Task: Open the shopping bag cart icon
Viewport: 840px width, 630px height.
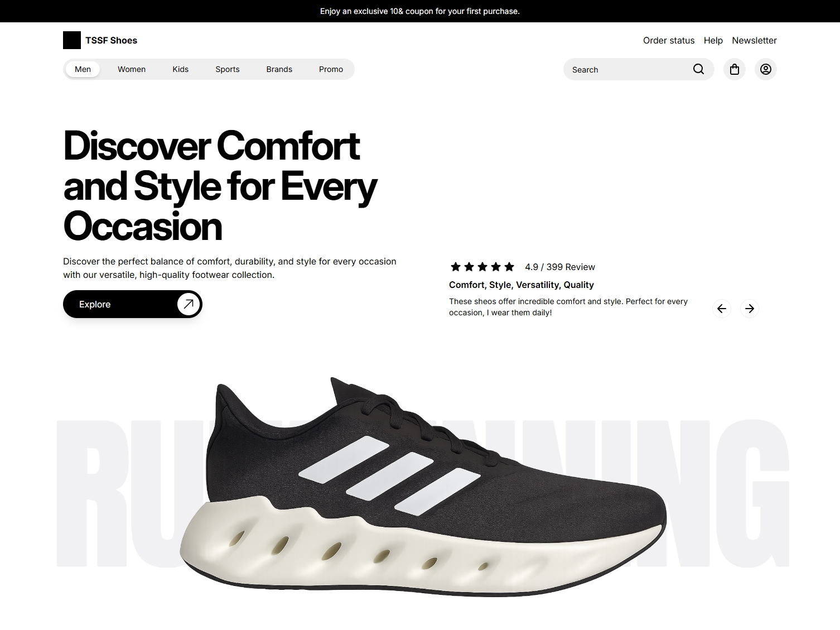Action: tap(735, 69)
